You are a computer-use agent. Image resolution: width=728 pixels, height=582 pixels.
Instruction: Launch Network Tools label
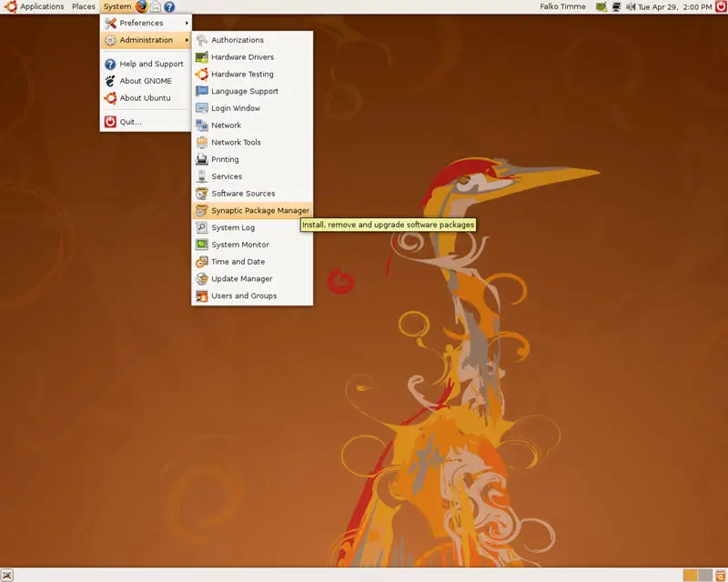click(236, 143)
